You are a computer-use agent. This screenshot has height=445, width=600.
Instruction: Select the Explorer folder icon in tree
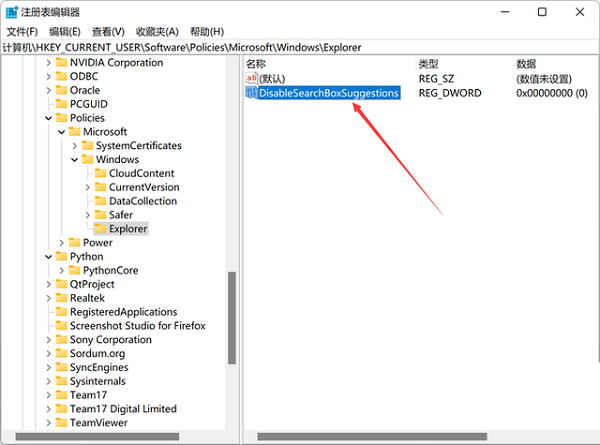click(99, 229)
